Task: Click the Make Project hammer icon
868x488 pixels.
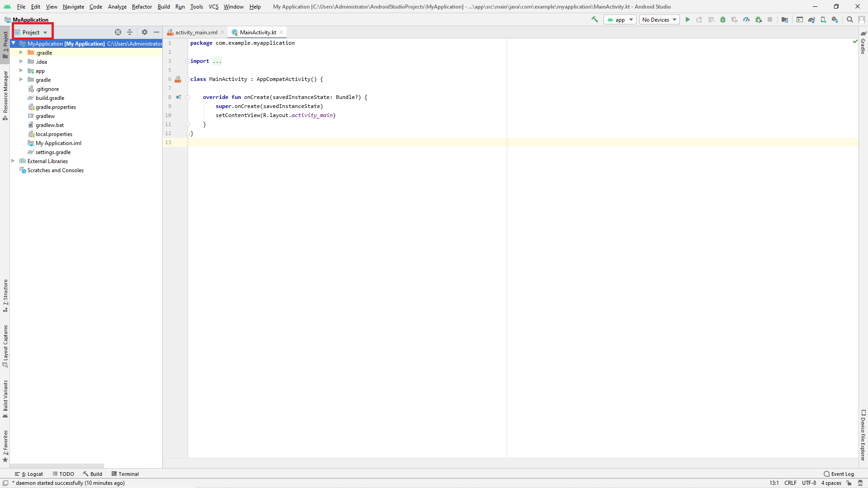Action: point(594,19)
